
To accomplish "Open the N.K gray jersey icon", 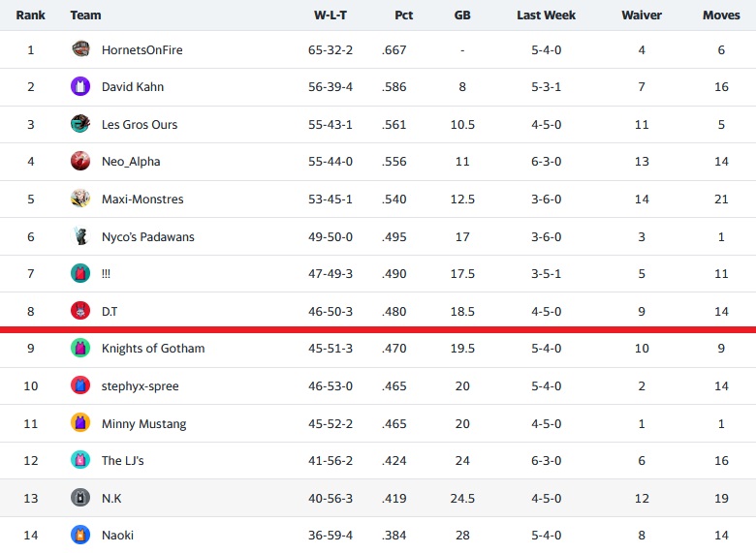I will tap(80, 497).
